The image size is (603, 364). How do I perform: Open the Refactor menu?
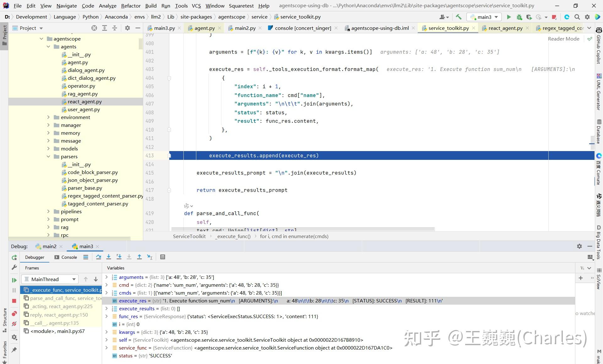(x=131, y=6)
